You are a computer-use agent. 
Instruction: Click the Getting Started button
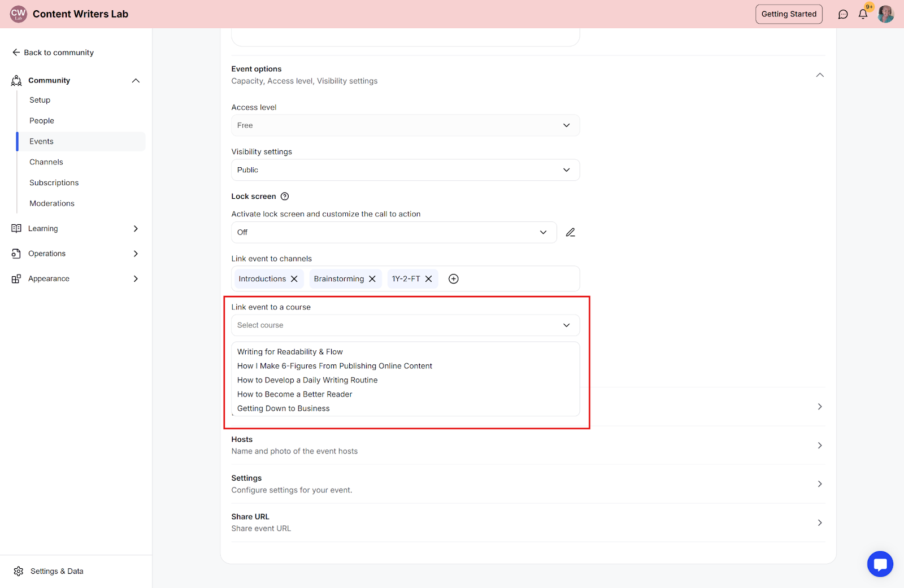click(789, 14)
